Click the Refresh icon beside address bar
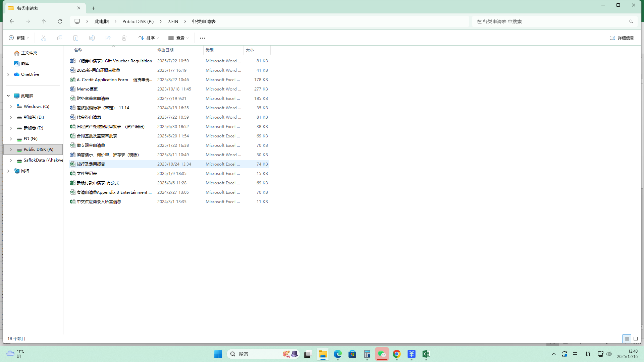The width and height of the screenshot is (644, 362). pos(60,21)
